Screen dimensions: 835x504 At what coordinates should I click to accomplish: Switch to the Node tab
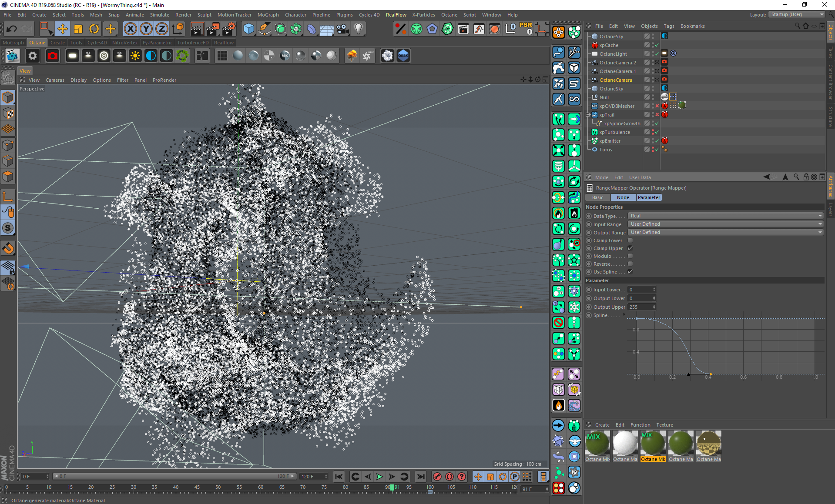click(x=623, y=197)
